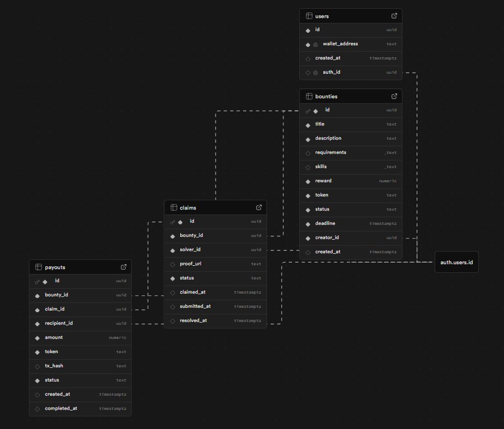Screen dimensions: 504x429
Task: Select the creator_id column name in bounties
Action: tap(327, 237)
